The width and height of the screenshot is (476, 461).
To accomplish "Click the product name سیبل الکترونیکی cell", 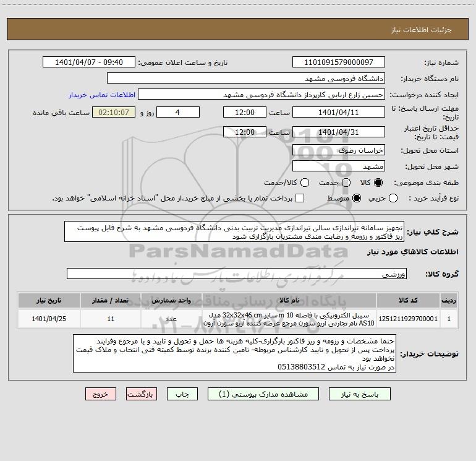I will click(289, 319).
